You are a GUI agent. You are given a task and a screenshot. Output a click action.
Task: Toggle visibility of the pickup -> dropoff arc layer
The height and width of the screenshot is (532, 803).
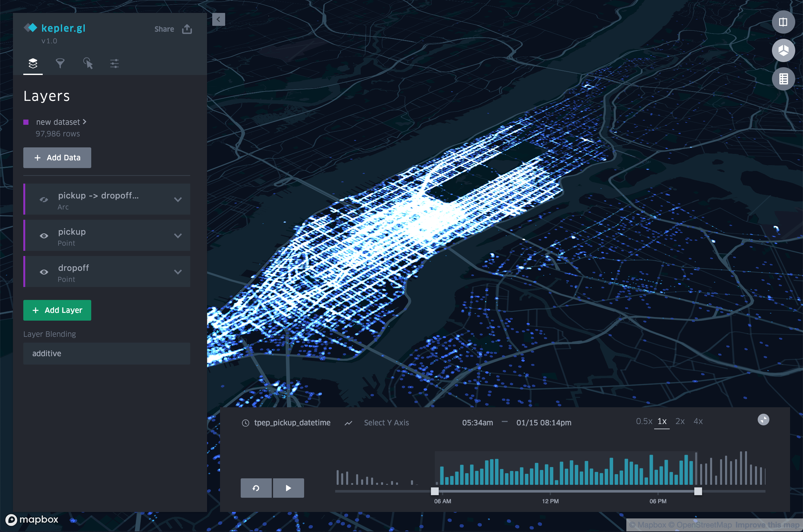tap(44, 199)
